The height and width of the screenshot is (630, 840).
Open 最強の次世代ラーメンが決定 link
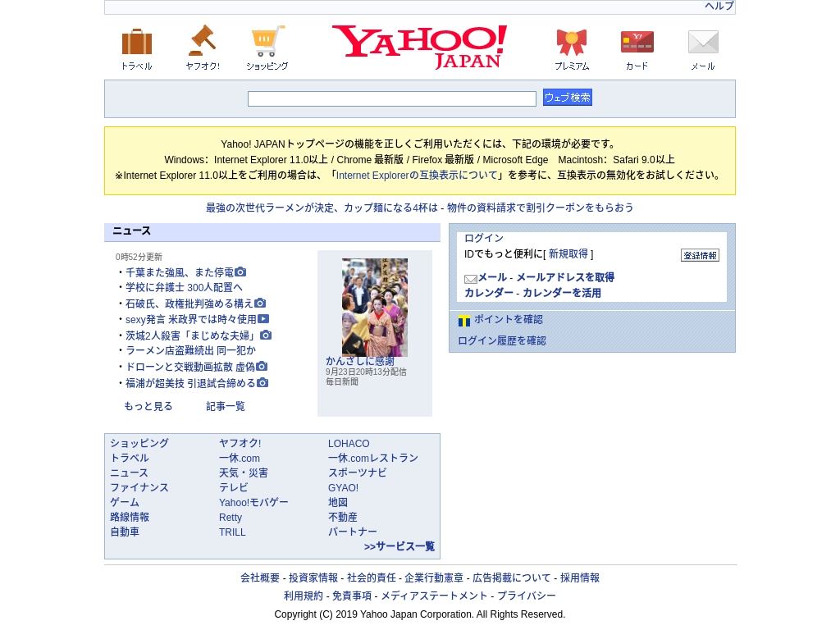(322, 208)
